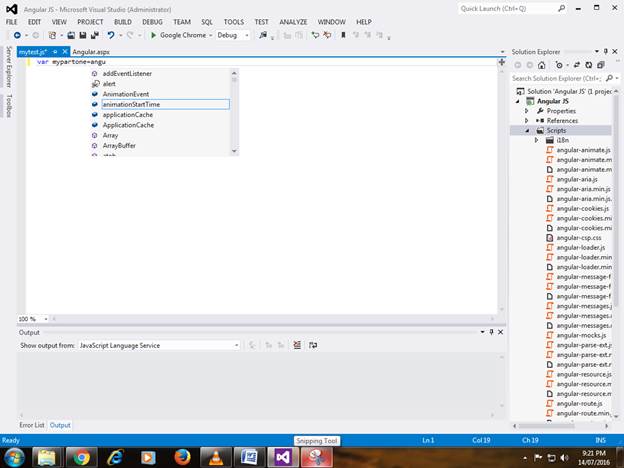Viewport: 624px width, 468px height.
Task: Open the EDIT menu
Action: click(x=35, y=22)
